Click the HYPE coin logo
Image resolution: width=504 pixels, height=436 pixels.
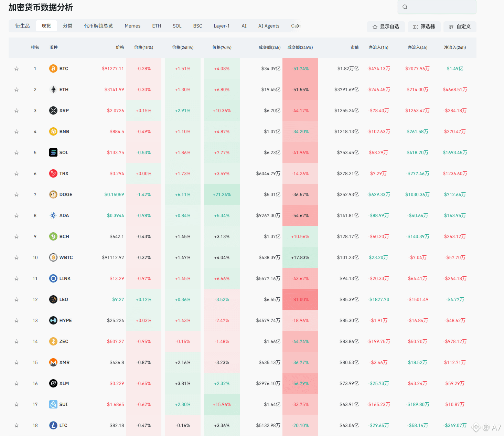pos(53,320)
